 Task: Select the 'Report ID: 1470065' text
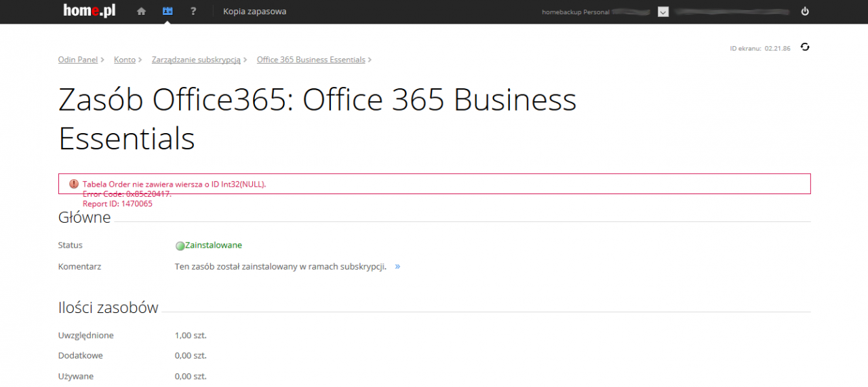pyautogui.click(x=117, y=204)
